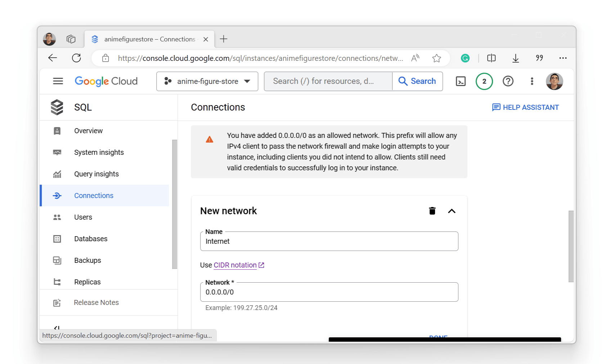Go to SQL Overview page
Screen dimensions: 615x364
click(x=104, y=131)
